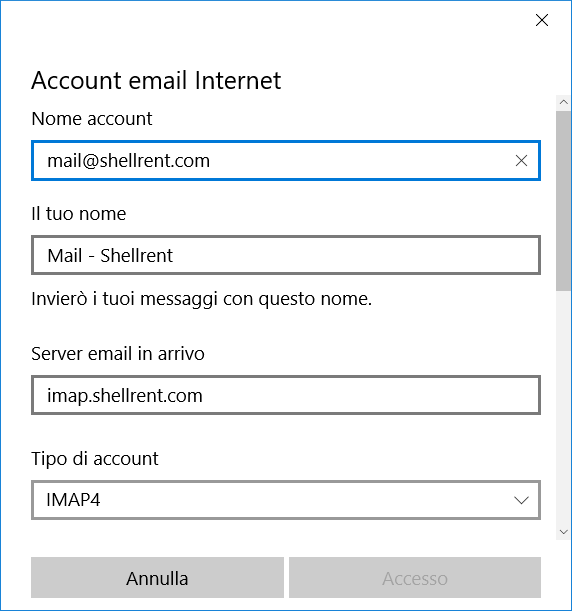The width and height of the screenshot is (572, 611).
Task: Close the Account email Internet dialog
Action: [542, 20]
